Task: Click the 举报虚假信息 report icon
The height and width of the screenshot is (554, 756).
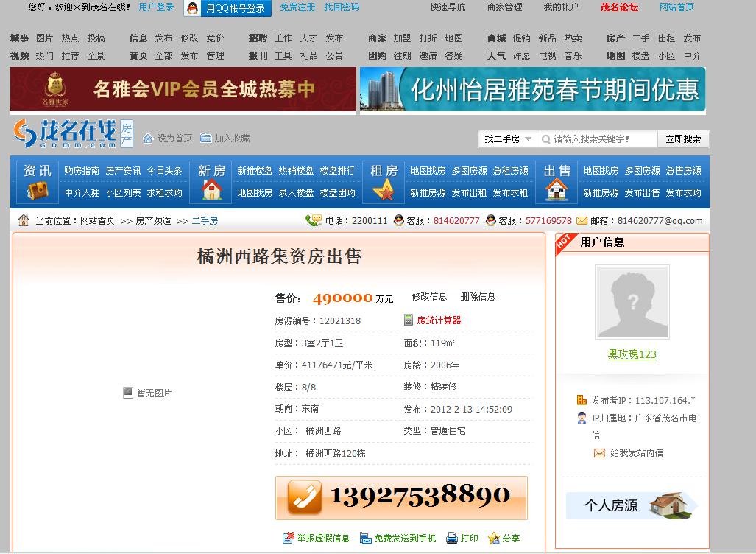Action: pyautogui.click(x=289, y=539)
